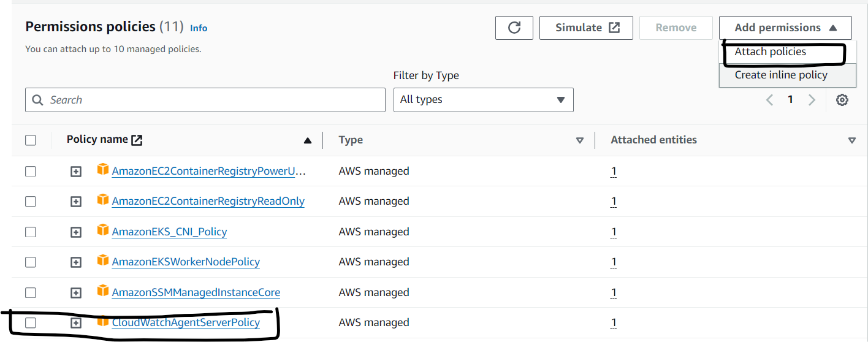Expand AmazonSSMManagedInstanceCore details
The image size is (868, 342).
point(76,293)
